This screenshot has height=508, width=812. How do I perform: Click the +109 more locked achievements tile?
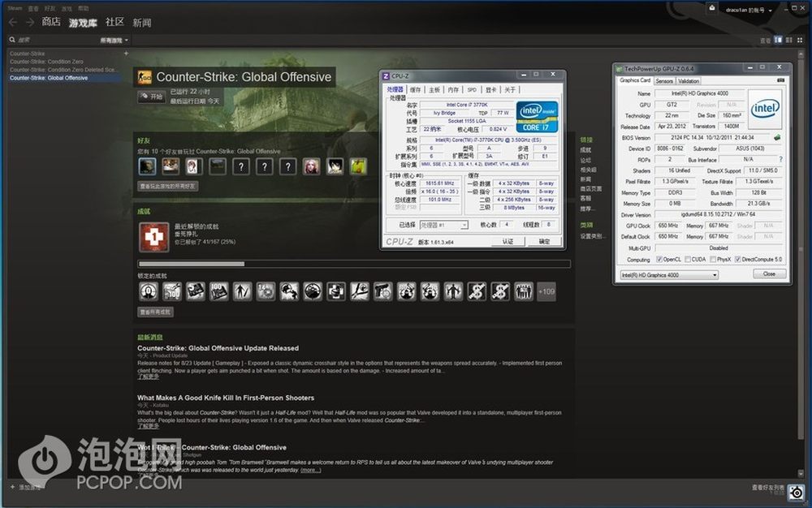click(x=546, y=292)
